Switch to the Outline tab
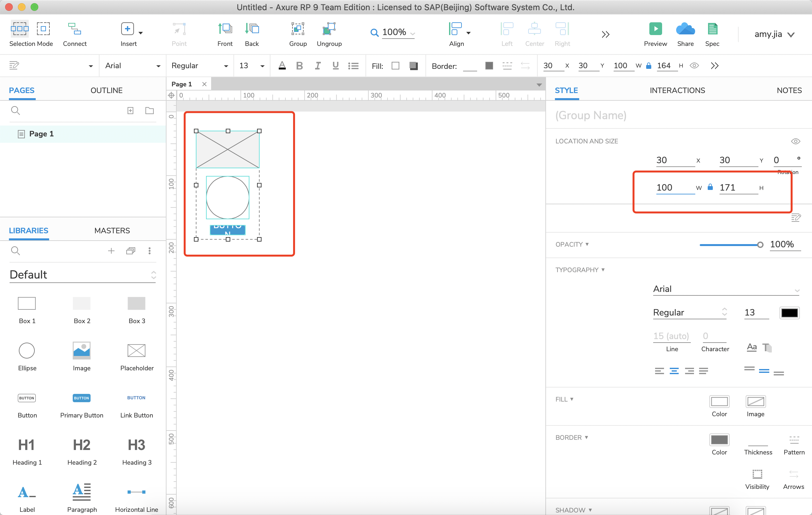This screenshot has height=515, width=812. [106, 90]
